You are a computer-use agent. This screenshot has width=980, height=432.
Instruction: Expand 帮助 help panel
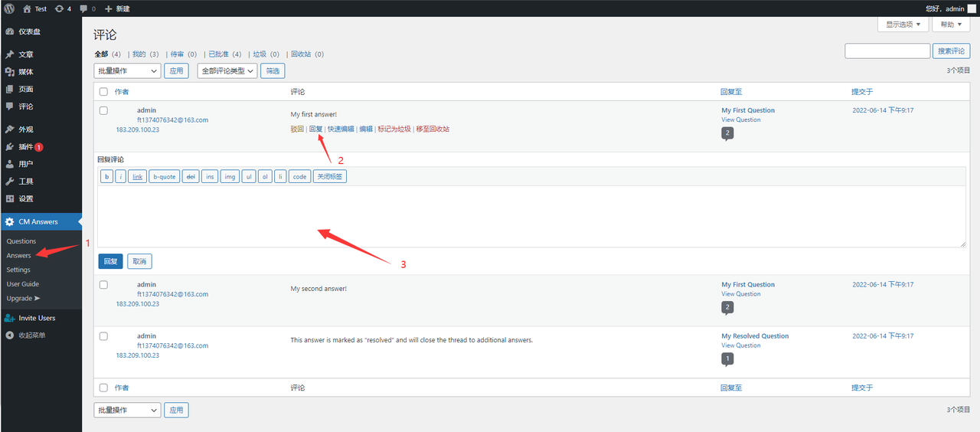point(952,25)
